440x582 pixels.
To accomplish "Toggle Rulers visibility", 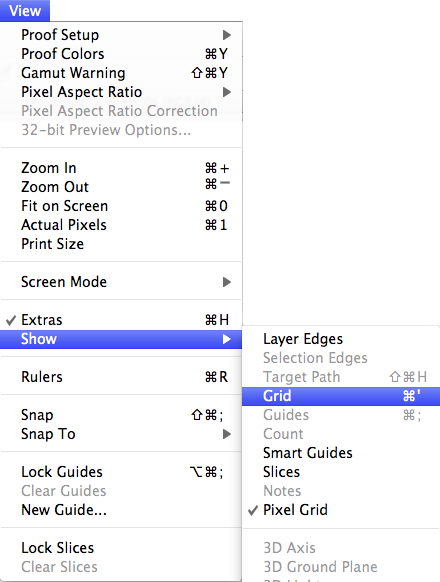I will (121, 377).
